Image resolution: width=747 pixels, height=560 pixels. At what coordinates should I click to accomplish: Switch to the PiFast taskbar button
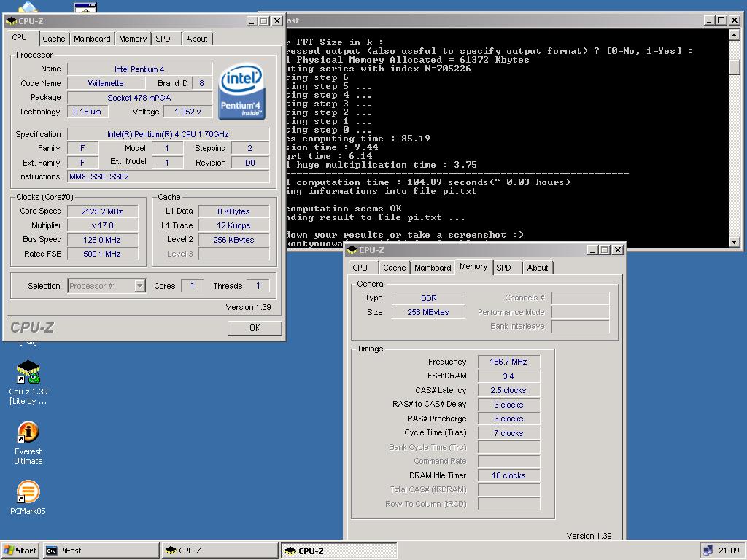coord(101,551)
